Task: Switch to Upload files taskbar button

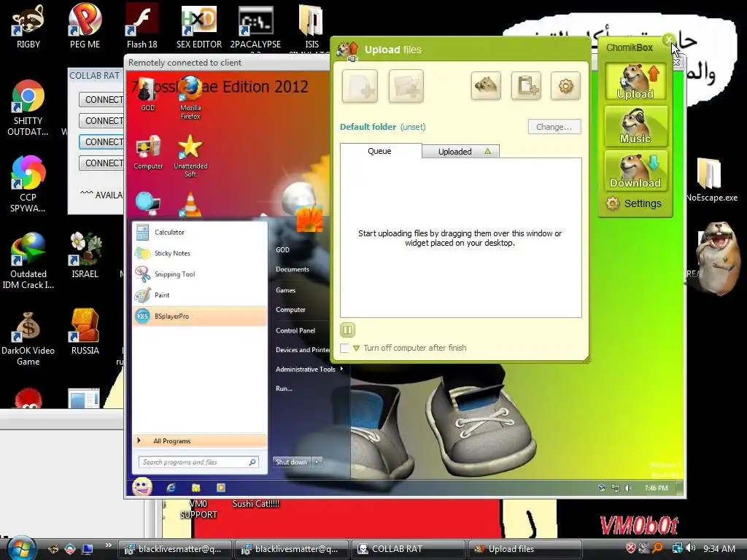Action: [x=525, y=549]
